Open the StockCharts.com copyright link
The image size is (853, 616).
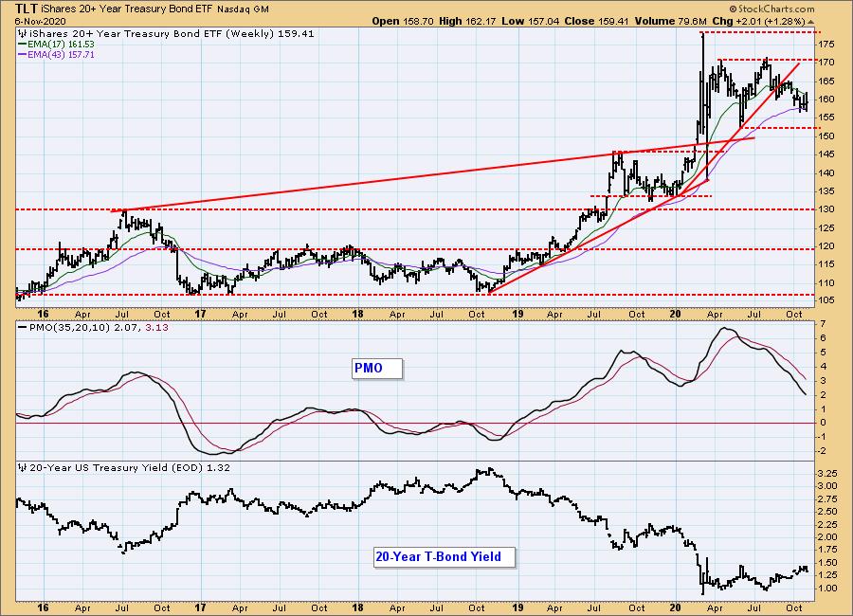[771, 9]
